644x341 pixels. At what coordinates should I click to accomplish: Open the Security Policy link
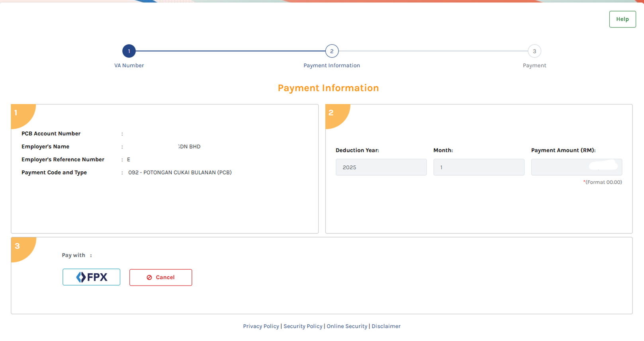pyautogui.click(x=303, y=326)
